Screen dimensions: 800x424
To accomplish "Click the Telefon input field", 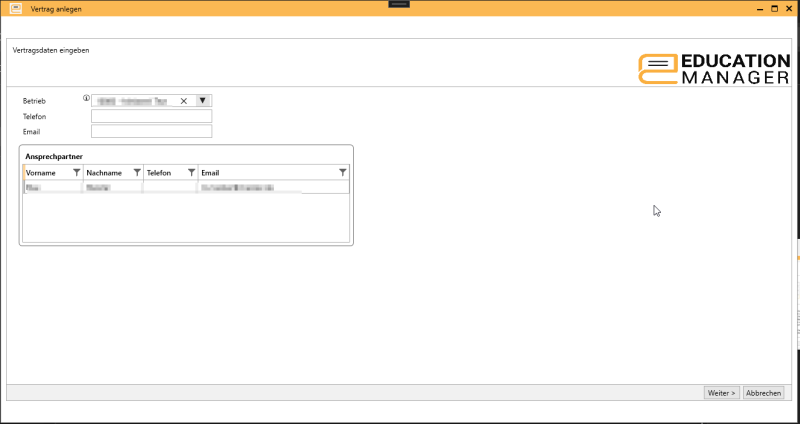I will pos(151,116).
